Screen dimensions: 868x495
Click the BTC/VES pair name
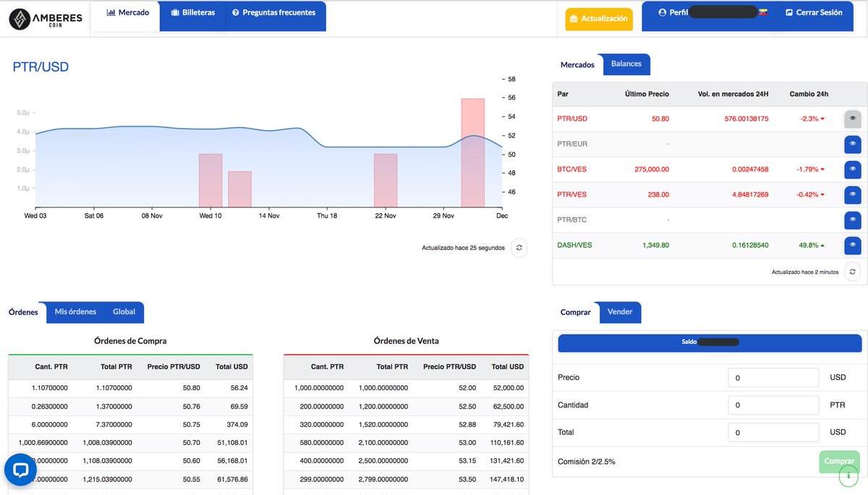572,169
